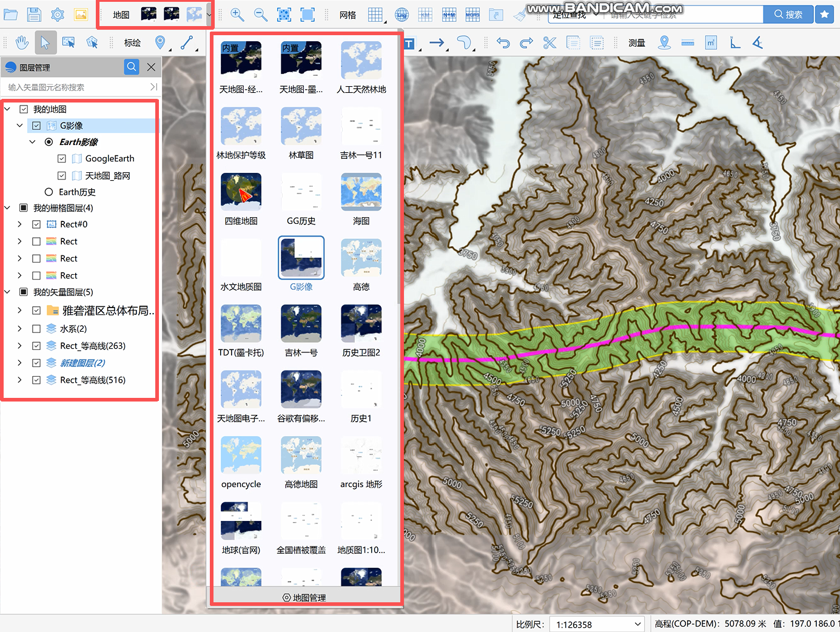Click the 搜索 search button
Image resolution: width=840 pixels, height=632 pixels.
788,15
